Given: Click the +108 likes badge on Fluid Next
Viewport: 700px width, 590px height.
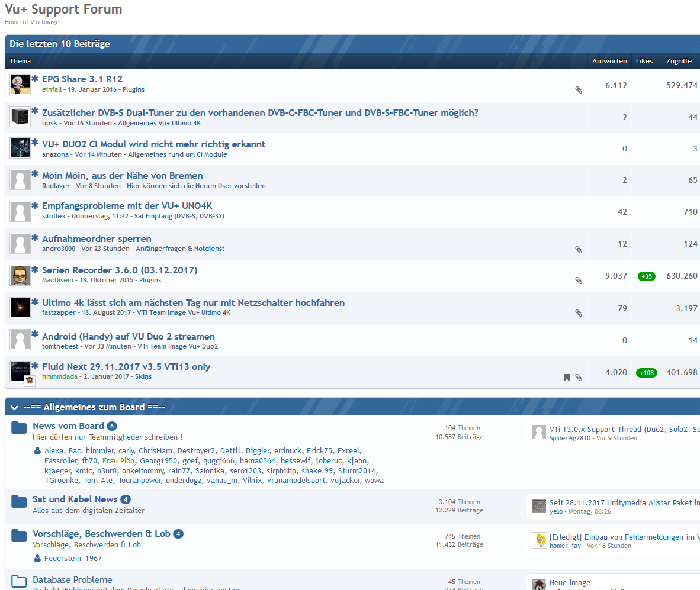Looking at the screenshot, I should 646,373.
